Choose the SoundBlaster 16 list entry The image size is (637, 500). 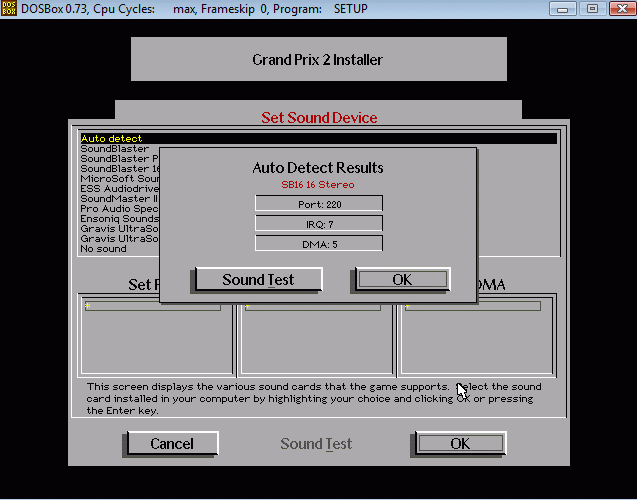pos(119,169)
